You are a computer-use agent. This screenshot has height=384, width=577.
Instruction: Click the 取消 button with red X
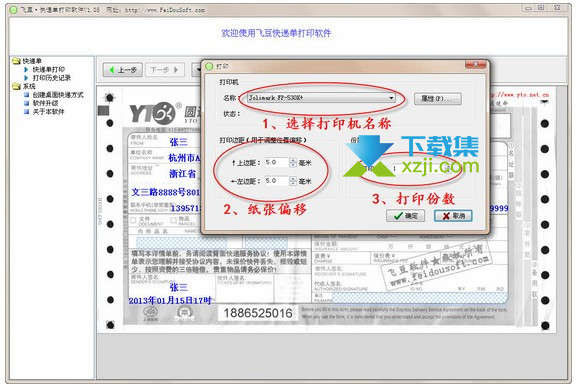click(x=453, y=216)
